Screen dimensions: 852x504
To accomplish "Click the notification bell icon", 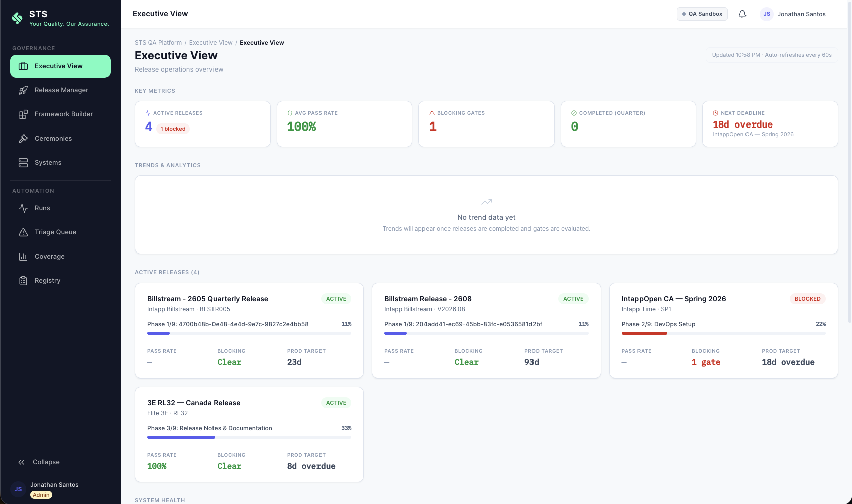I will (x=742, y=14).
